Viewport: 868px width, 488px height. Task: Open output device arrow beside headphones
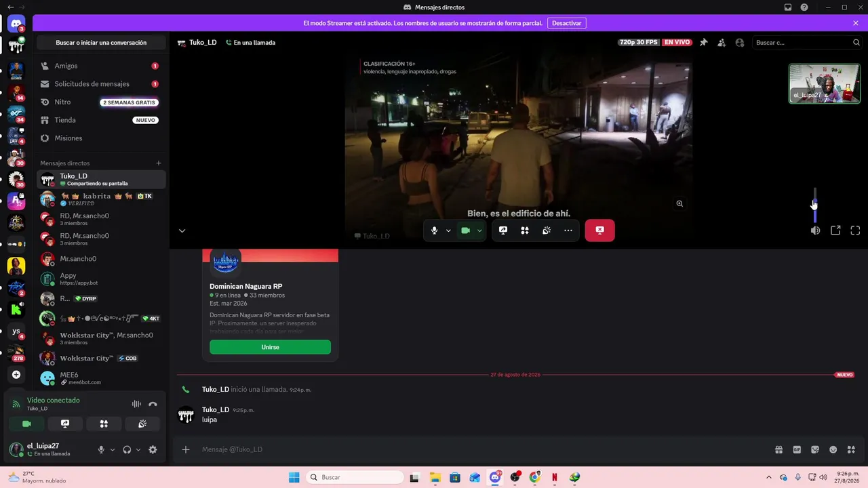click(138, 449)
